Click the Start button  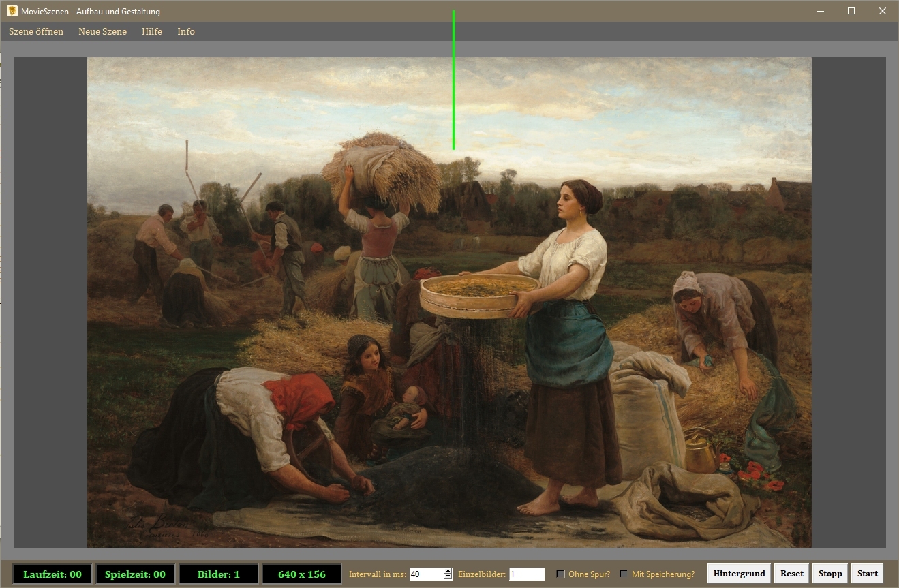pyautogui.click(x=867, y=574)
